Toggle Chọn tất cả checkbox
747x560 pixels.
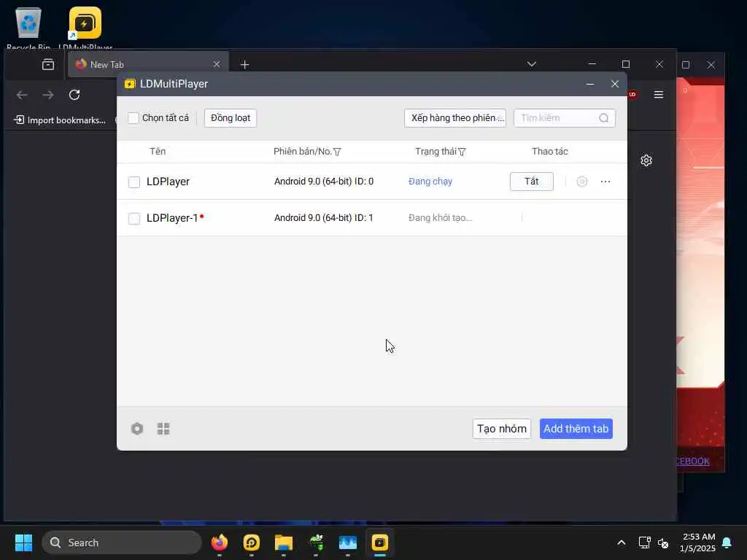(x=133, y=118)
